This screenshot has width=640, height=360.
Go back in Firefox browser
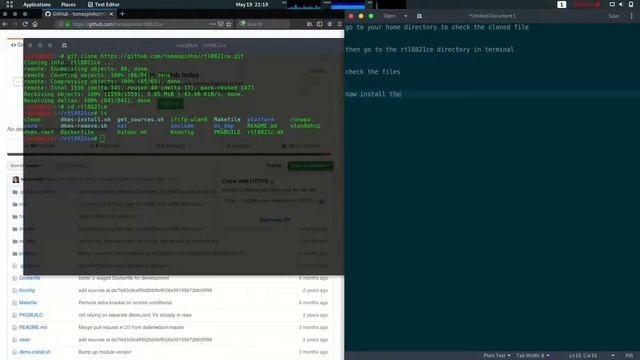click(x=5, y=24)
